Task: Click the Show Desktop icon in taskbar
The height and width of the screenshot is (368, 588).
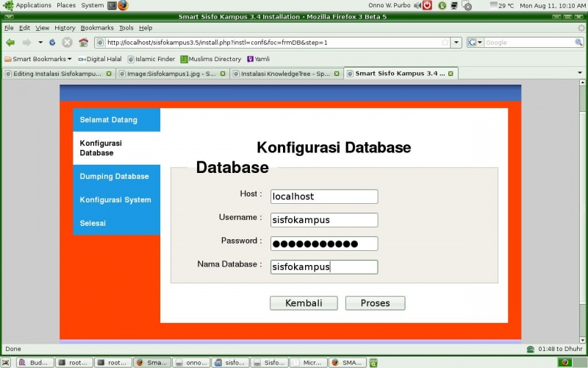Action: [6, 362]
